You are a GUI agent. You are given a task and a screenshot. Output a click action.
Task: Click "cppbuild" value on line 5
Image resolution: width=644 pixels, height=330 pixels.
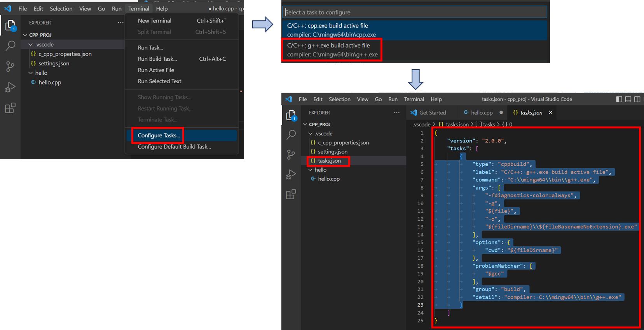pyautogui.click(x=513, y=164)
